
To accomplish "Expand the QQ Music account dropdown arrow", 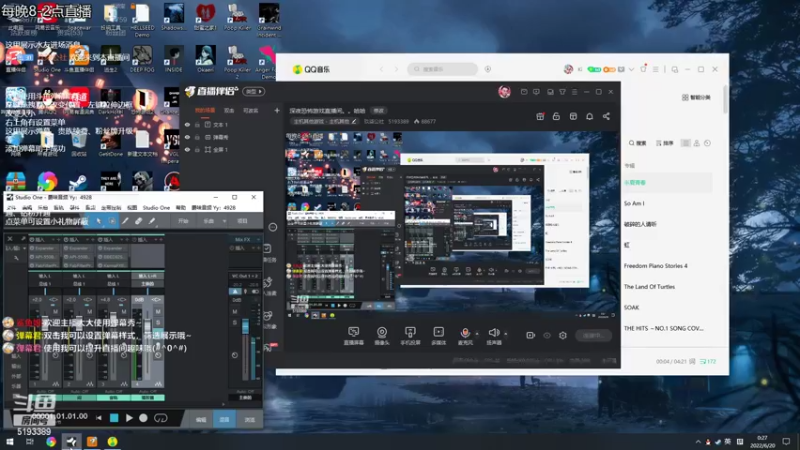I will pyautogui.click(x=632, y=69).
